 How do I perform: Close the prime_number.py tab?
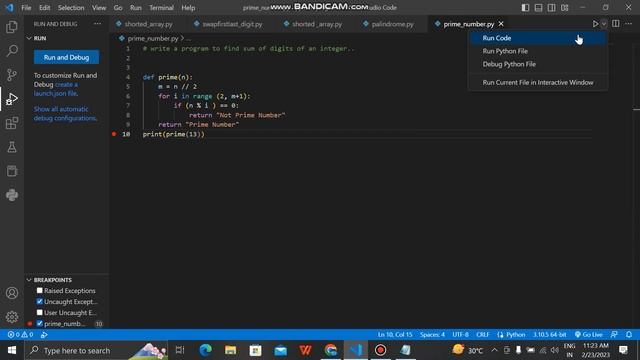[501, 24]
